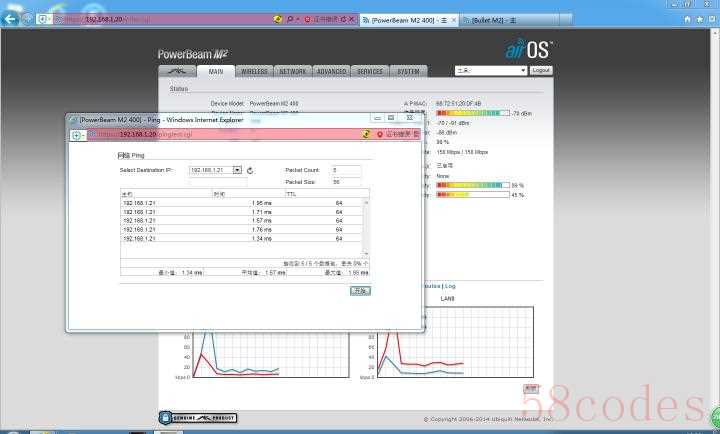Open IE Favorites star icon
Image resolution: width=720 pixels, height=434 pixels.
click(x=699, y=19)
